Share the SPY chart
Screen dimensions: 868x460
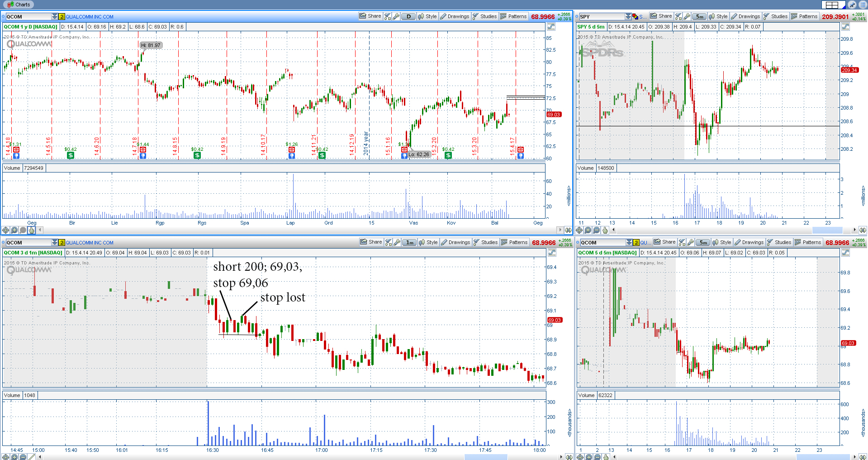[x=661, y=16]
